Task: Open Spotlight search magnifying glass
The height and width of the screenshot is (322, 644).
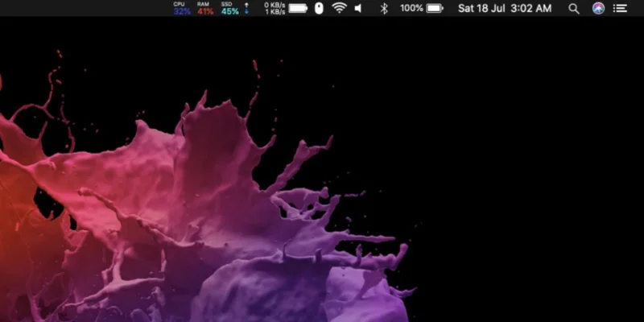Action: click(574, 9)
